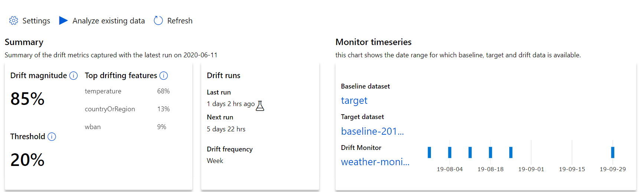Select the first blue timeseries bar

(x=429, y=152)
